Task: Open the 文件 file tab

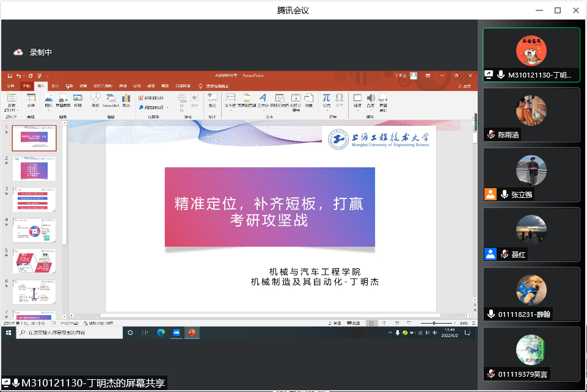Action: click(x=10, y=86)
